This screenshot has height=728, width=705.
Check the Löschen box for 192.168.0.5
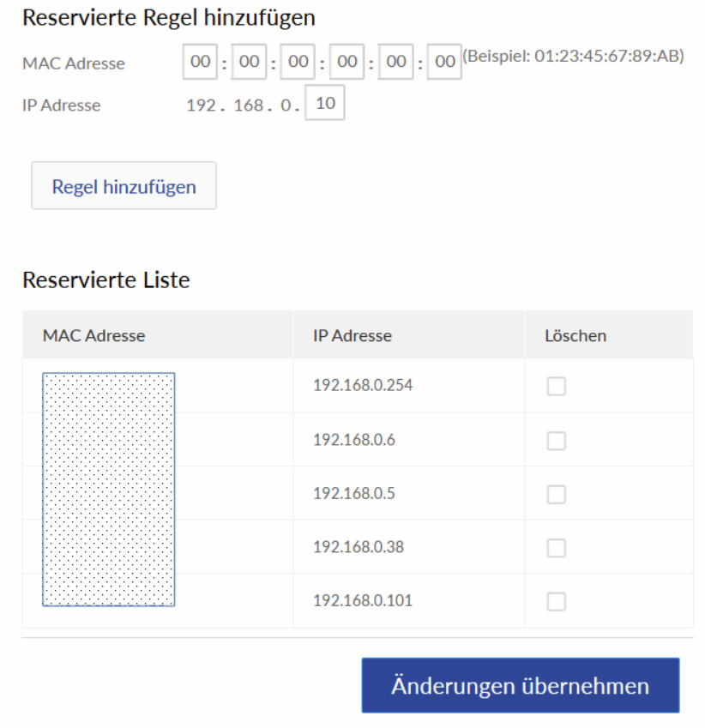[x=557, y=494]
